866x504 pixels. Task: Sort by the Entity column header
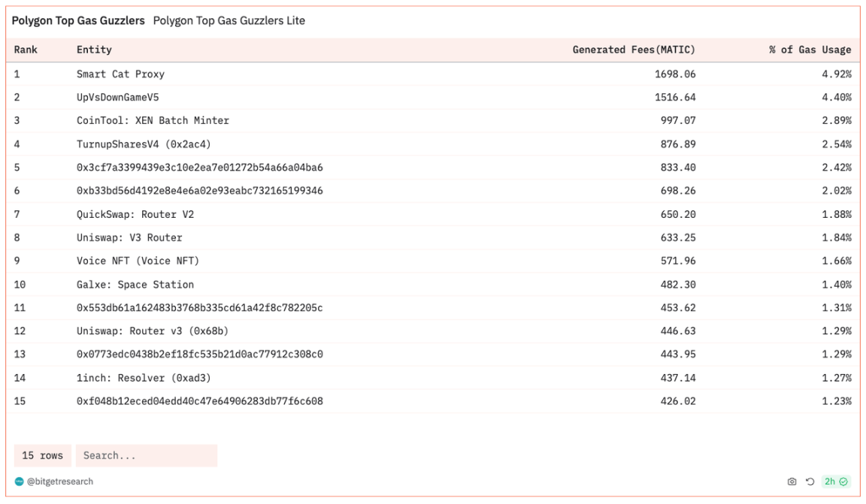pos(94,50)
